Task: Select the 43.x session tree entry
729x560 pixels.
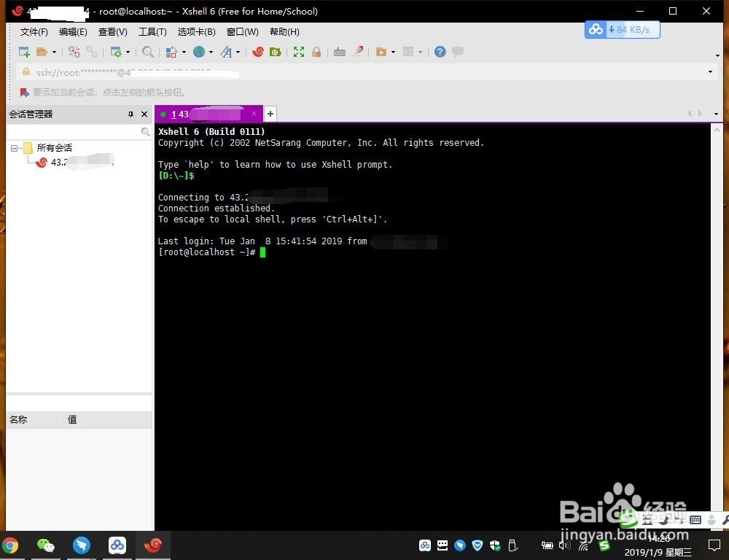Action: click(77, 163)
